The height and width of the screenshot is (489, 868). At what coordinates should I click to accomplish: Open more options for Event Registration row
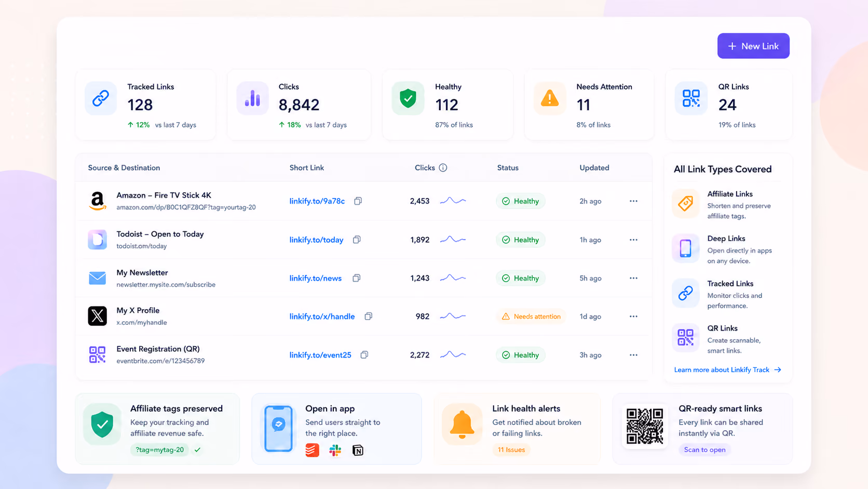(x=633, y=355)
